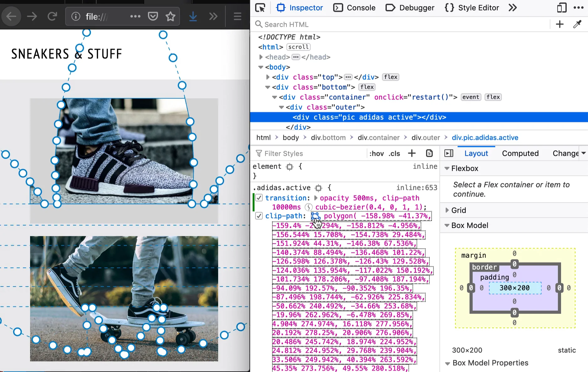
Task: Click the element picker icon
Action: tap(260, 8)
